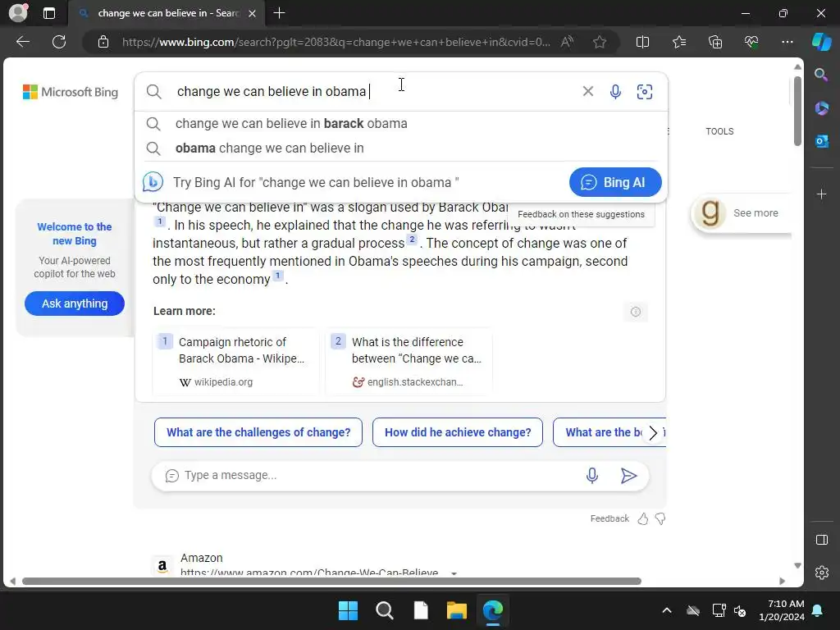Open notifications bell in taskbar
840x630 pixels.
pos(818,610)
